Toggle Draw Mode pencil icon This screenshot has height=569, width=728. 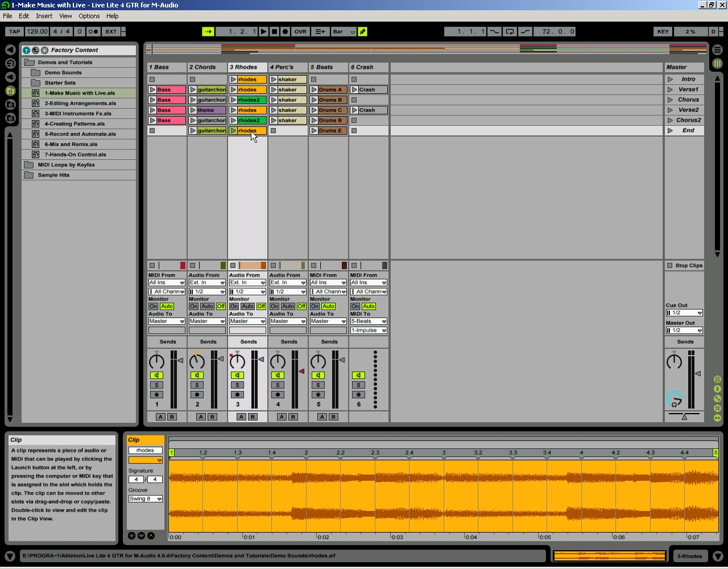pyautogui.click(x=363, y=32)
